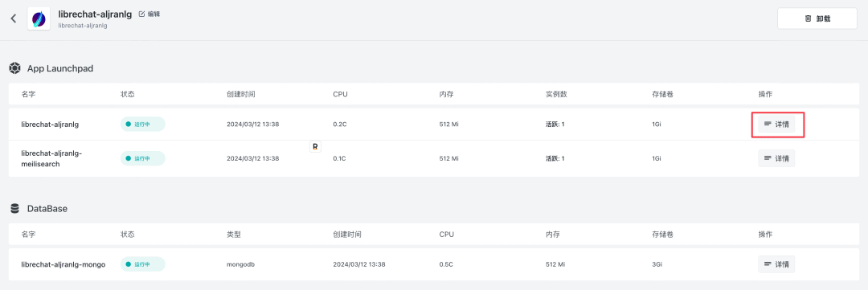Select the librechat-aljranlg-mongo name cell
This screenshot has height=290, width=868.
click(63, 264)
